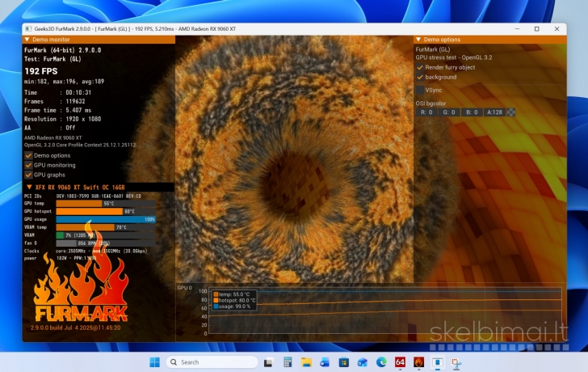The image size is (588, 372).
Task: Open the OSI bgcolor color swatch
Action: tap(511, 112)
